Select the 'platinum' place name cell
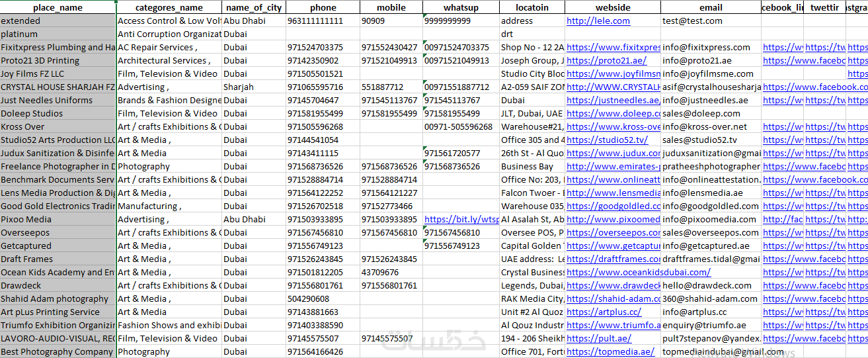The width and height of the screenshot is (868, 358). point(58,34)
